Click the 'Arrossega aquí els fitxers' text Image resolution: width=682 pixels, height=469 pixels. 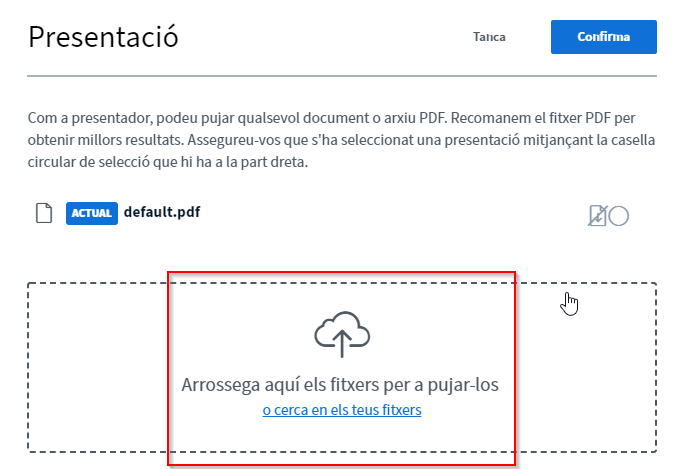(x=340, y=385)
